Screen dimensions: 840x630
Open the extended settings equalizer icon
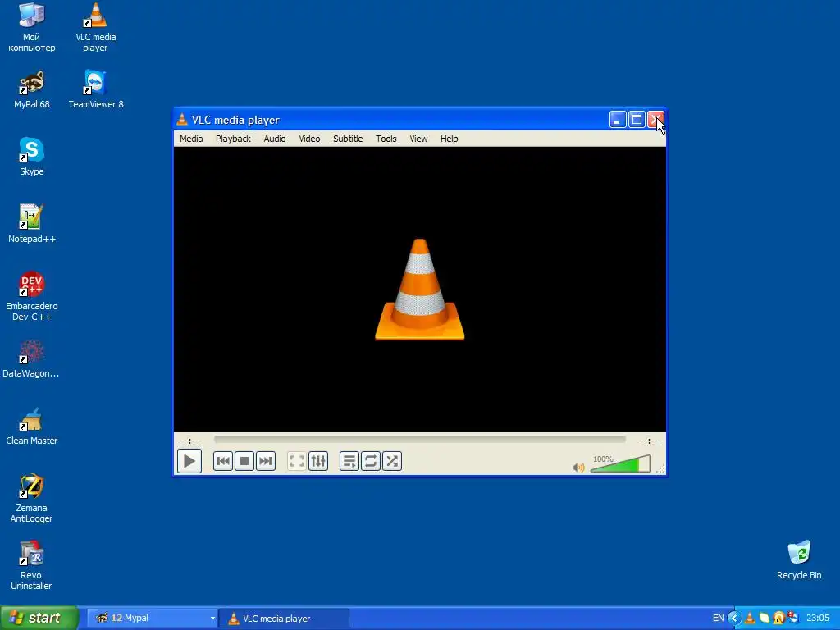click(318, 461)
